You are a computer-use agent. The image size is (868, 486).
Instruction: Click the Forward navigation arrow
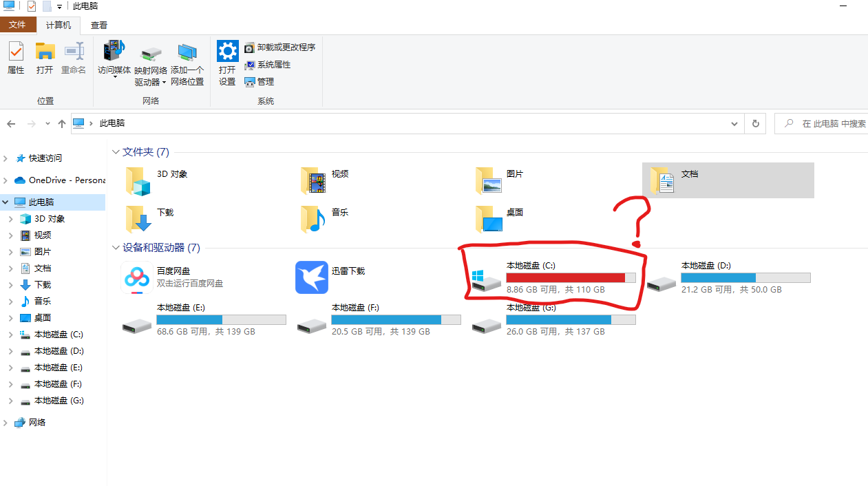coord(31,124)
